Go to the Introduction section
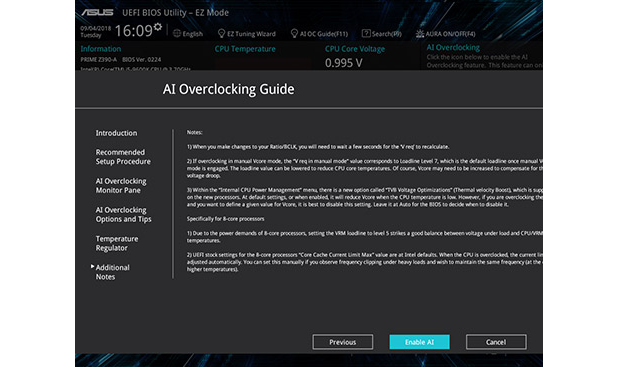This screenshot has width=618, height=367. click(x=116, y=133)
